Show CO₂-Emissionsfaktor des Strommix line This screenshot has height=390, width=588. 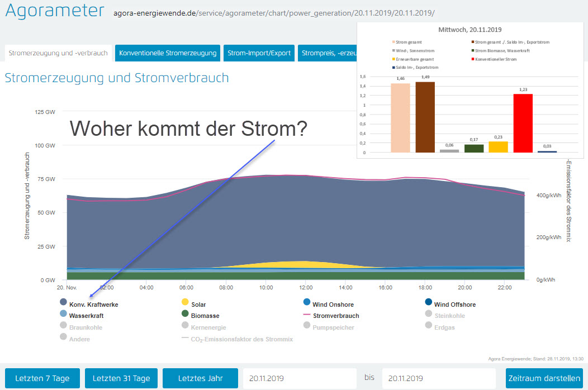pyautogui.click(x=241, y=339)
